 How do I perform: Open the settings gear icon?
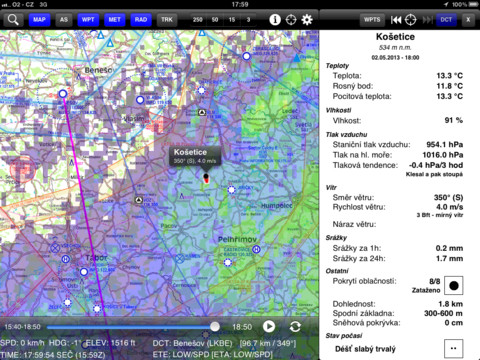307,20
